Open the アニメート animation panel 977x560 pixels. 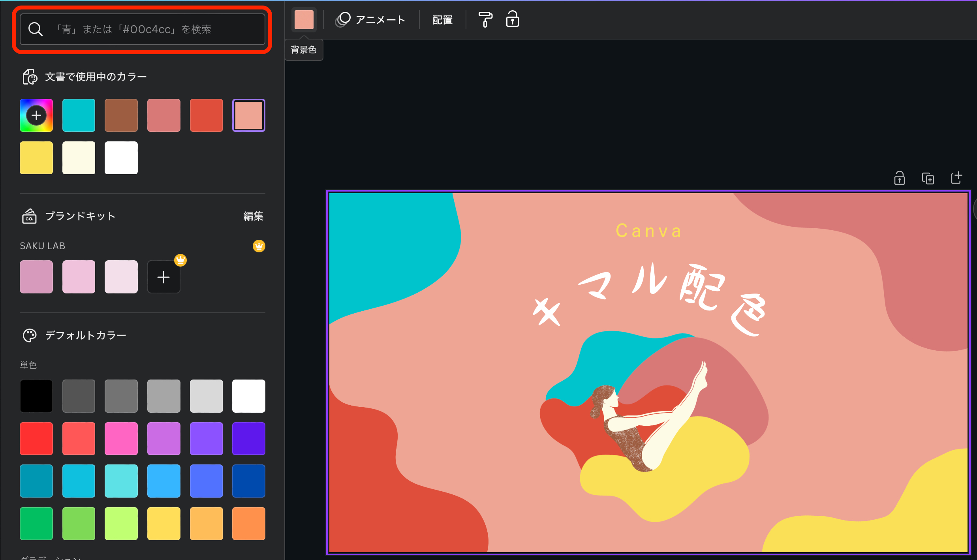pos(370,20)
